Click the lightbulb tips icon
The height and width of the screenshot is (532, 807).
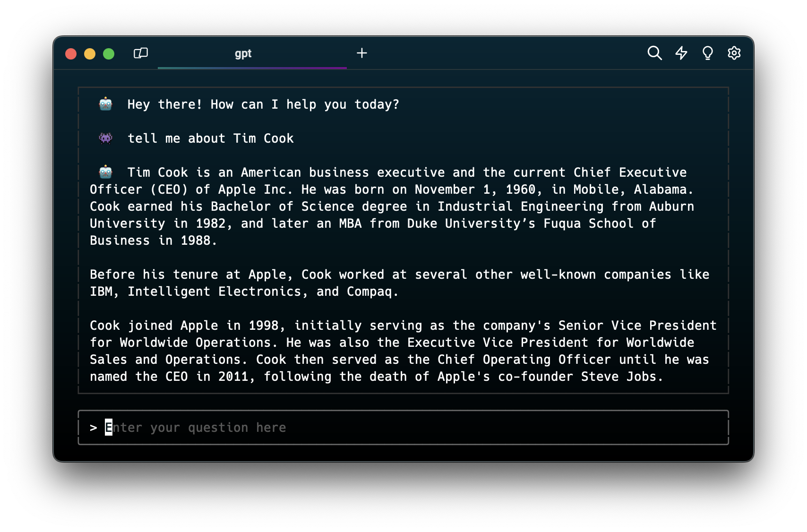click(707, 53)
